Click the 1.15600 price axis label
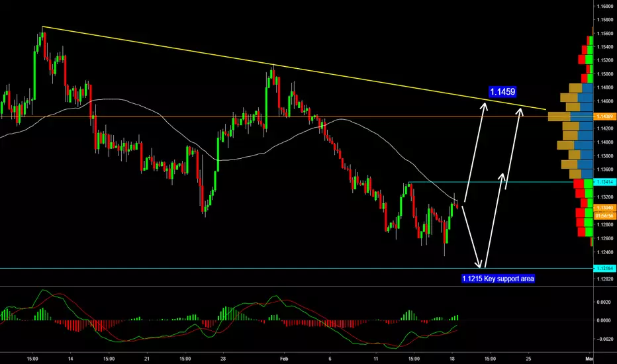The image size is (617, 364). click(x=605, y=34)
